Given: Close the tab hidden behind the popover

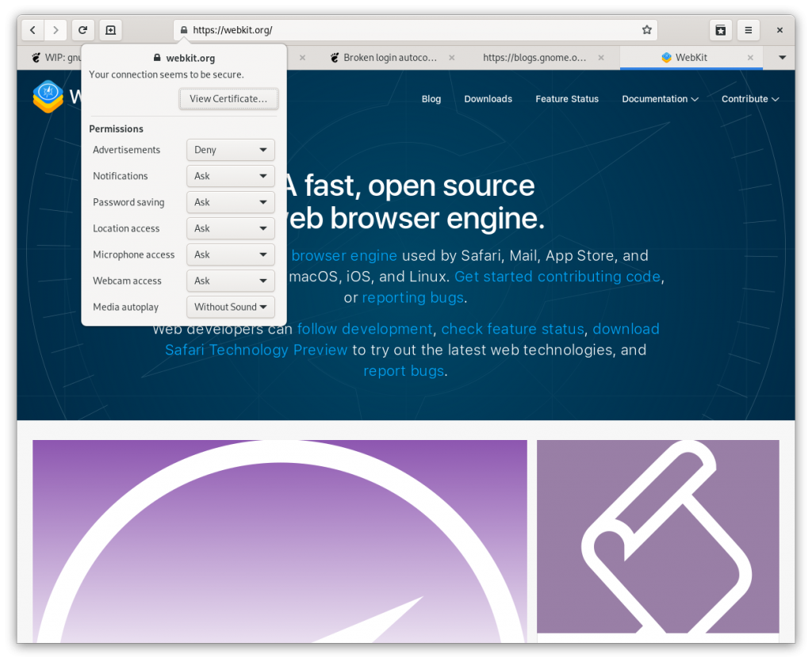Looking at the screenshot, I should [x=302, y=57].
